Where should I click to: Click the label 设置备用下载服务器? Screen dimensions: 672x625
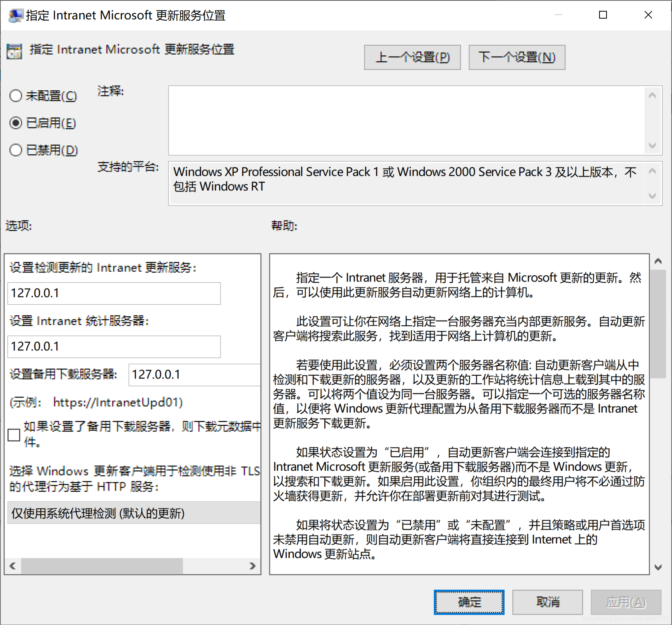coord(63,374)
